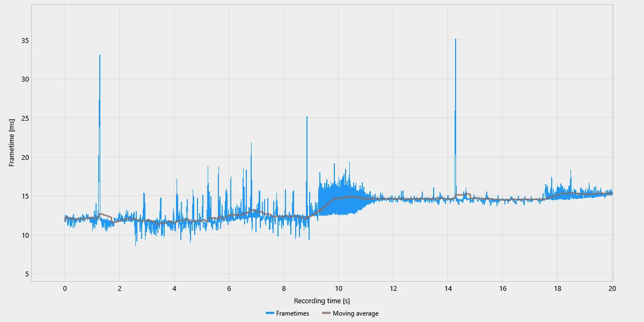Click the x-axis tick label 8
This screenshot has height=322, width=644.
283,288
